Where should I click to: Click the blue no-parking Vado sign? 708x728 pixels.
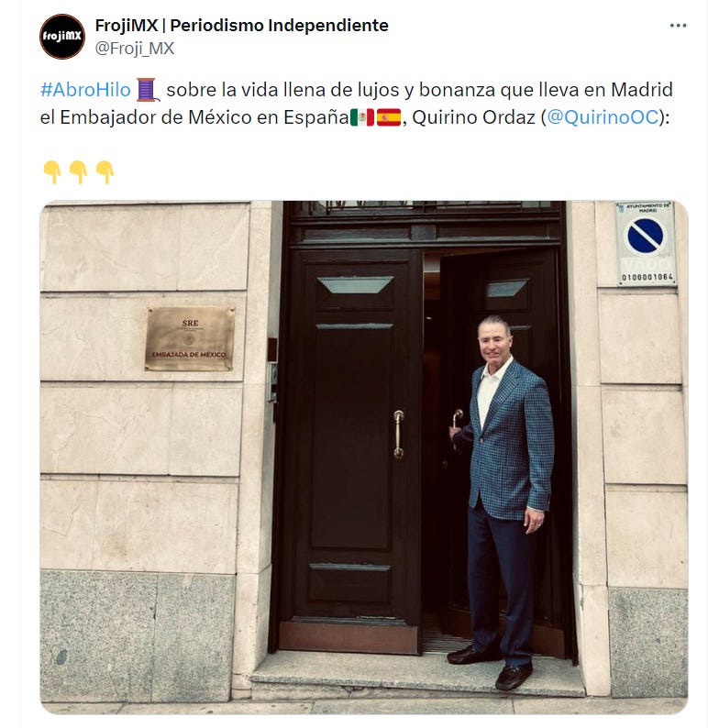tap(647, 243)
